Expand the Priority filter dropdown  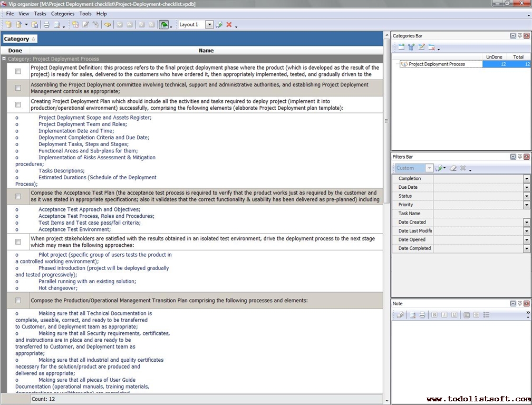click(x=526, y=205)
